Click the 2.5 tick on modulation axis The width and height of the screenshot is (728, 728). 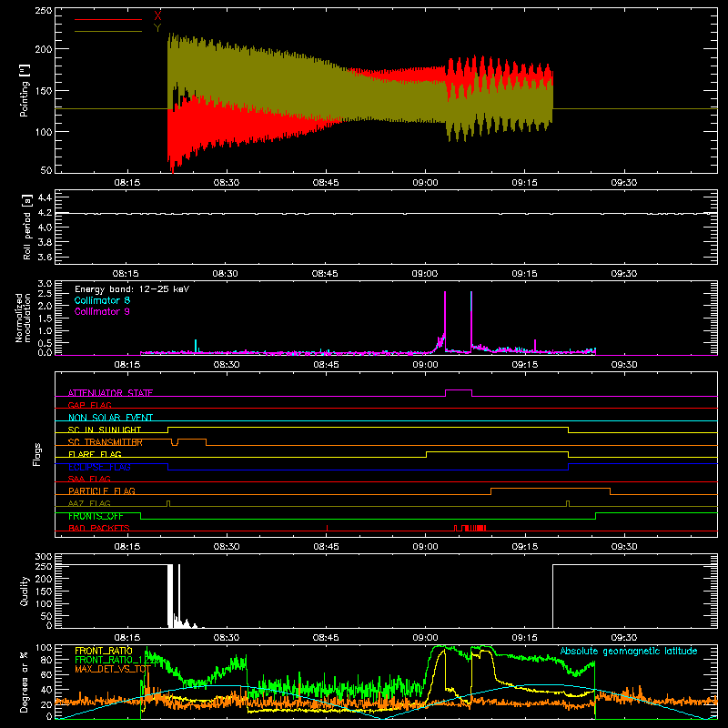45,293
